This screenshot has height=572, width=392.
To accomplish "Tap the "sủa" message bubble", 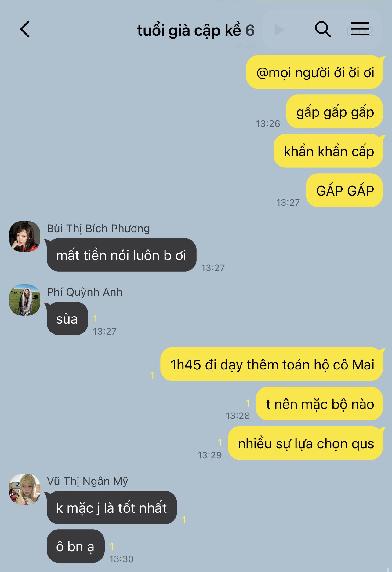I will [x=67, y=318].
